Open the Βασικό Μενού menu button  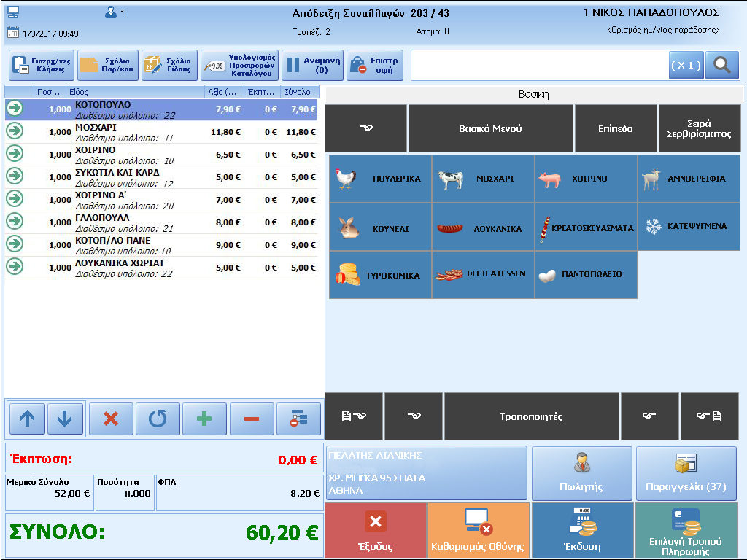pos(490,128)
